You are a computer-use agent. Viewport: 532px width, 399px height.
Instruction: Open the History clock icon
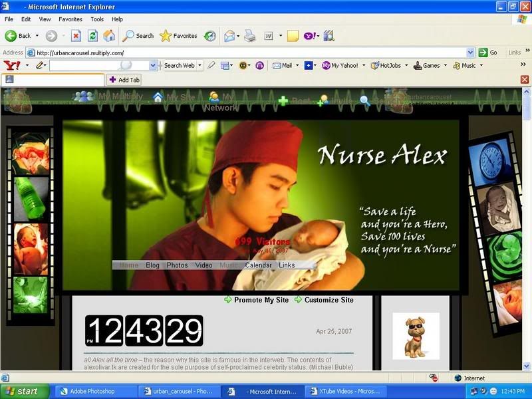click(x=210, y=36)
